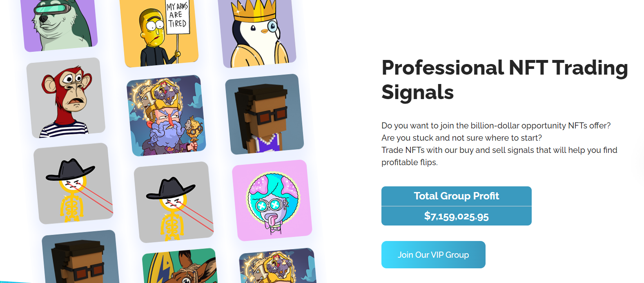This screenshot has width=644, height=283.
Task: Click the 'Trade NFTs with our buy' line
Action: click(x=499, y=150)
